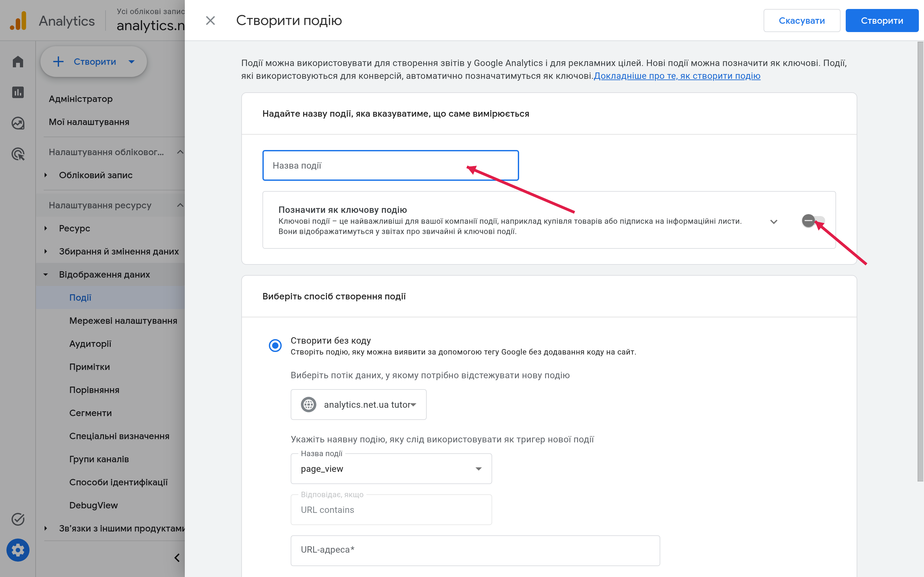The height and width of the screenshot is (577, 924).
Task: Open the Reports bar chart icon
Action: (x=18, y=92)
